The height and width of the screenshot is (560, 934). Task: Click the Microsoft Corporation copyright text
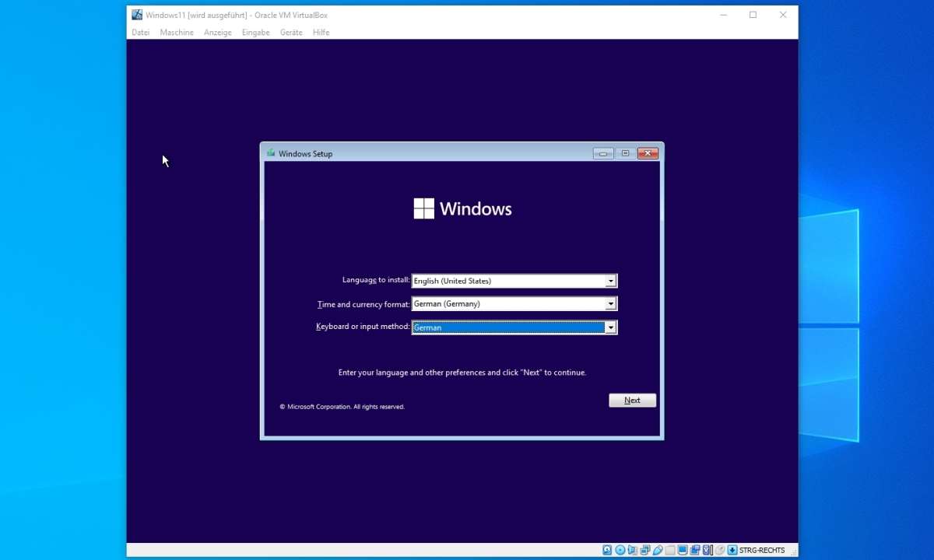(x=342, y=407)
